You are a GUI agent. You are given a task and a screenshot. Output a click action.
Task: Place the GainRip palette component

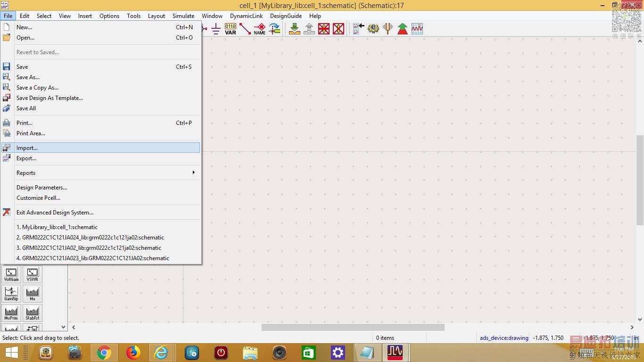point(11,294)
